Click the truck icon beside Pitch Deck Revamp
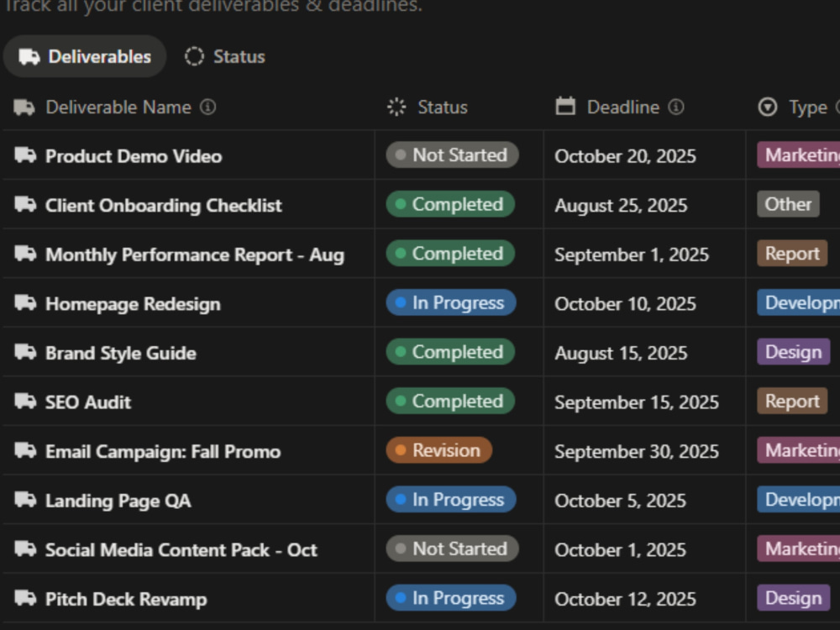Viewport: 840px width, 630px height. point(25,598)
